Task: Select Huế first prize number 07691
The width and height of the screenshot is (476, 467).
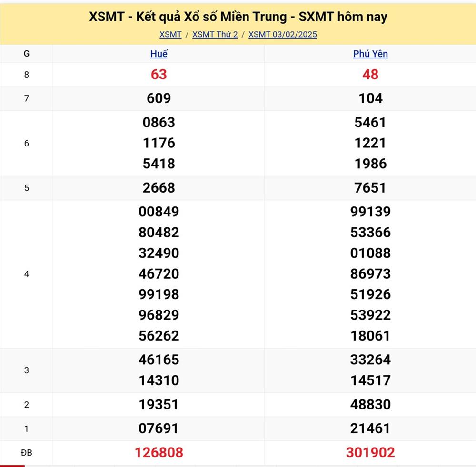Action: click(159, 428)
